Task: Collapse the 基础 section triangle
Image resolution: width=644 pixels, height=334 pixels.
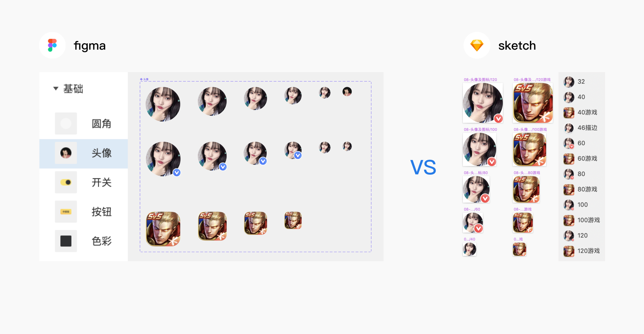Action: tap(56, 89)
